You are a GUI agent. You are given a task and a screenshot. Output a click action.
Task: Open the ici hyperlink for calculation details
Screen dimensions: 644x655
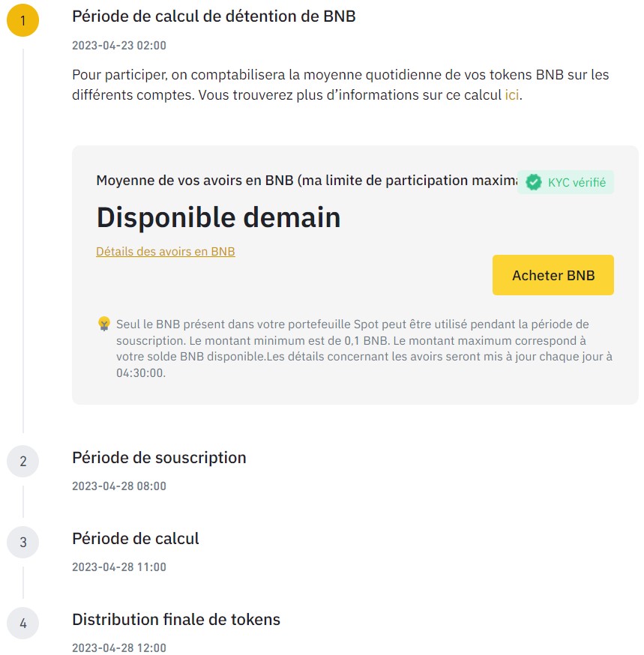[x=511, y=95]
